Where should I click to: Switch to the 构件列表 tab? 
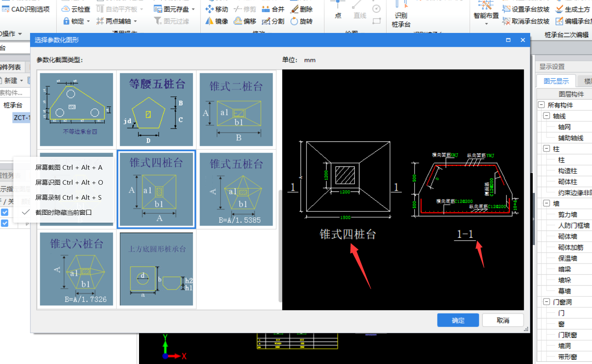[12, 67]
